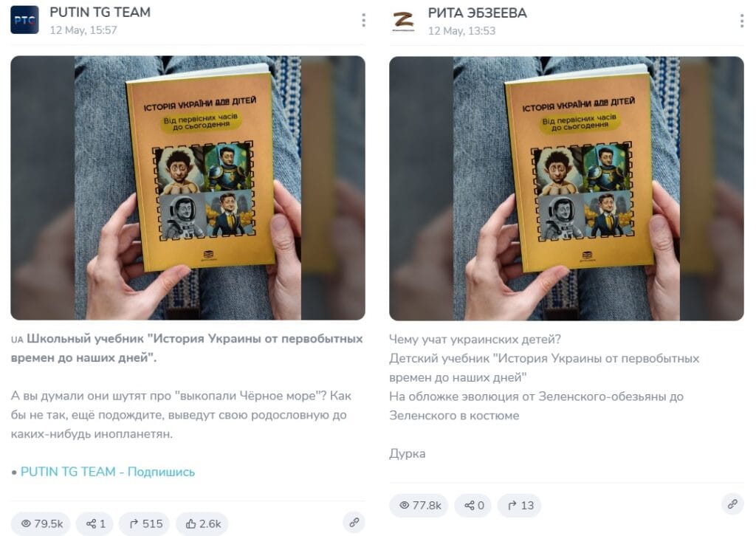The image size is (756, 536).
Task: Click the 77.8k views counter
Action: coord(419,506)
